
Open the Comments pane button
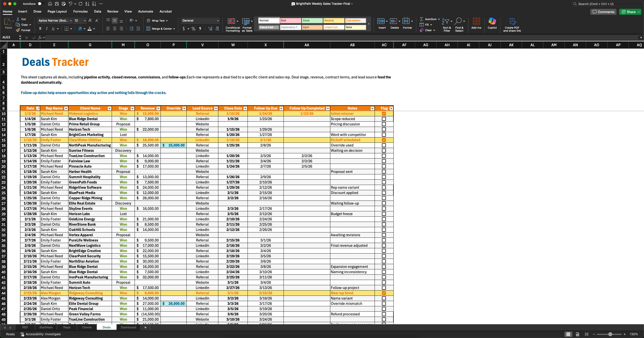(603, 12)
